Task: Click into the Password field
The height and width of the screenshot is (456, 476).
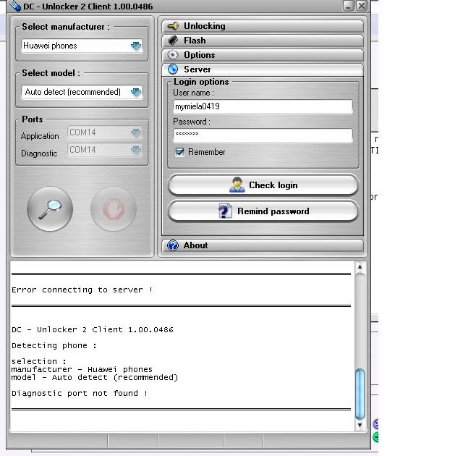Action: pos(263,135)
